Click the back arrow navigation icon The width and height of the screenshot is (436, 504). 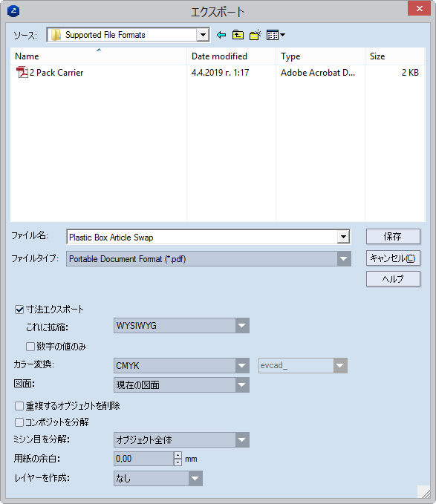click(221, 35)
